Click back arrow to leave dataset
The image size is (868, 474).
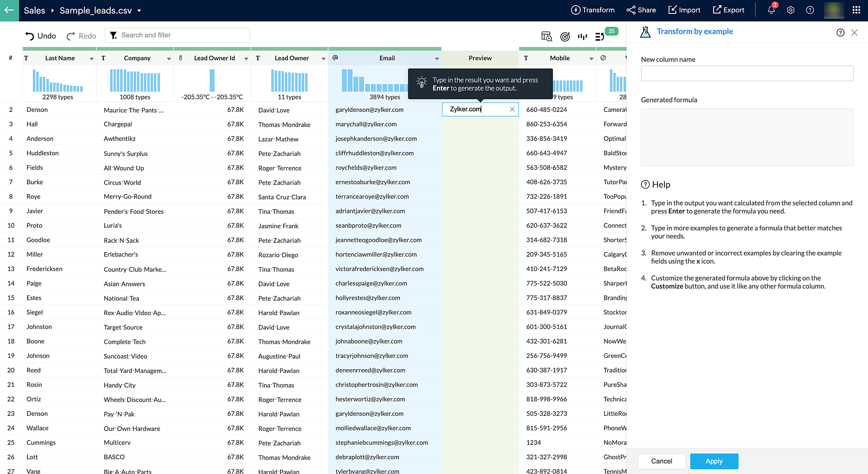click(x=9, y=10)
